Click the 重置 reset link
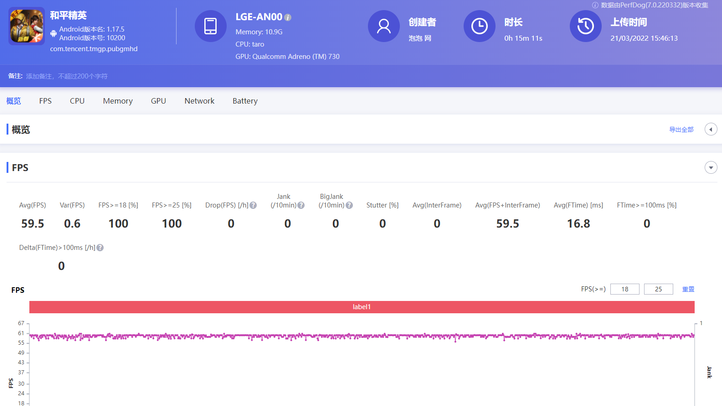The height and width of the screenshot is (406, 722). [688, 289]
